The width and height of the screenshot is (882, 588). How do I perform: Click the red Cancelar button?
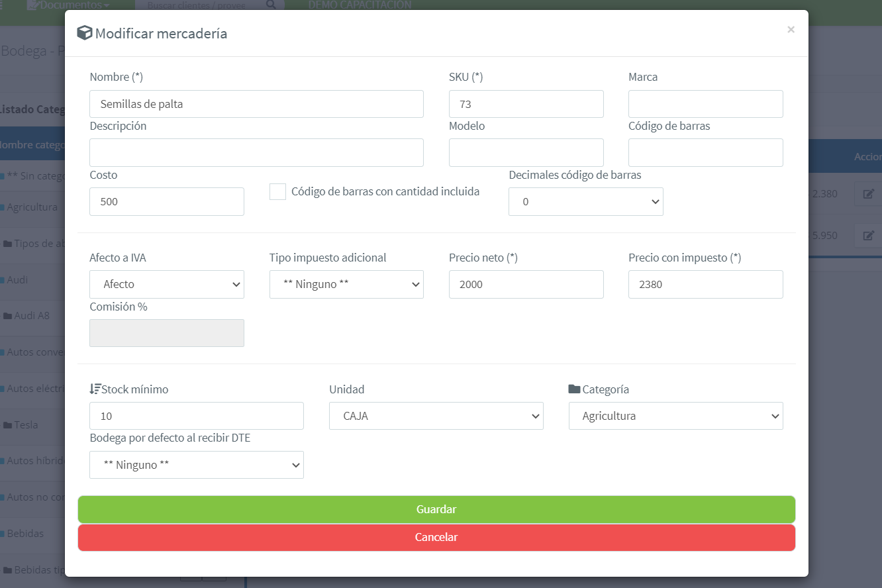point(436,538)
